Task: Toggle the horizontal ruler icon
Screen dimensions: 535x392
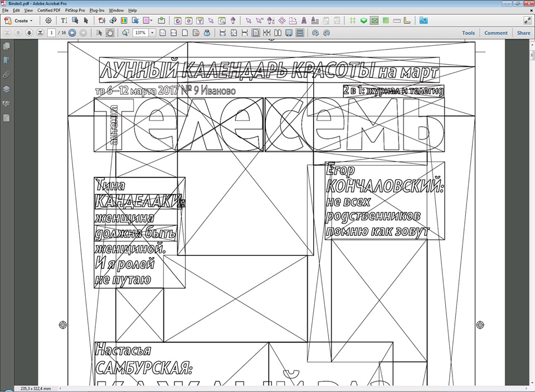Action: pos(396,21)
